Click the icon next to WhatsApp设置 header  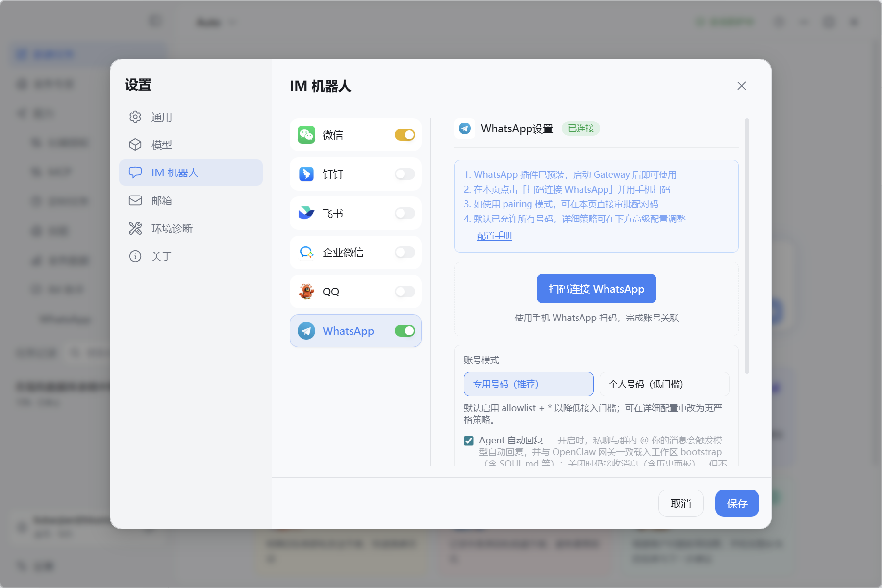(x=465, y=128)
